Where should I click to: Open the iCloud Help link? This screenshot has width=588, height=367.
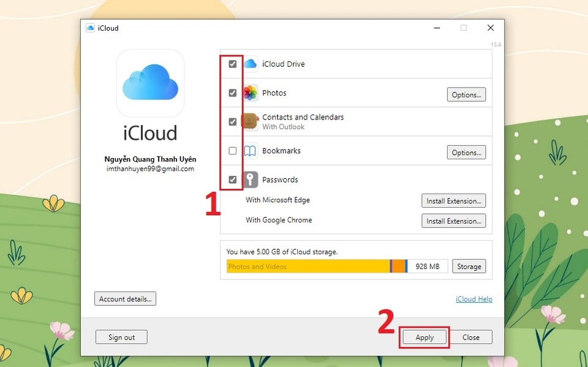pyautogui.click(x=473, y=299)
